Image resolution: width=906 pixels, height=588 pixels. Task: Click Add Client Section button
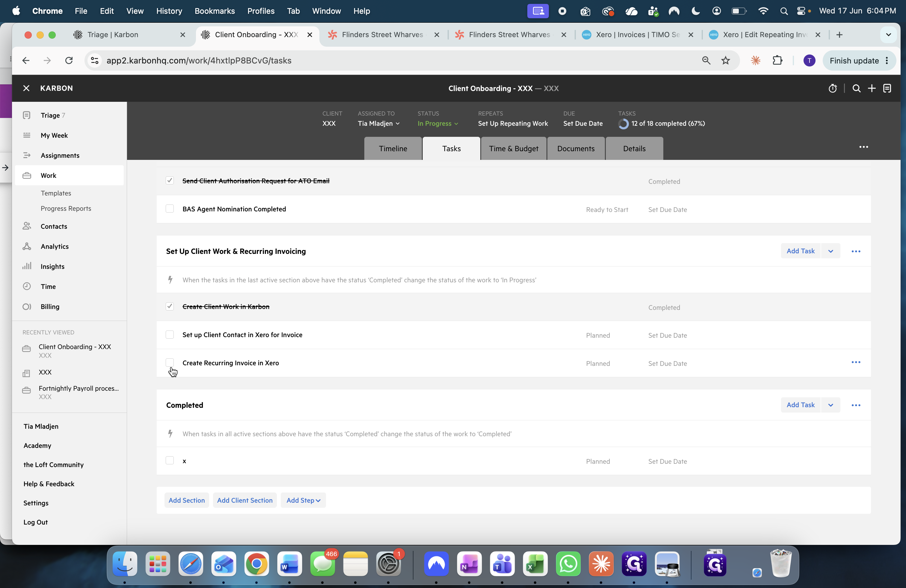point(245,500)
